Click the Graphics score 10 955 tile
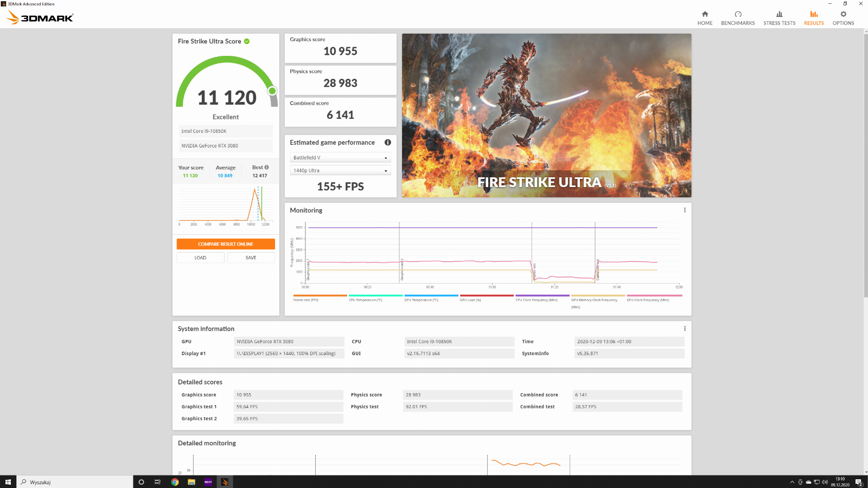Screen dimensions: 868x488 341,48
